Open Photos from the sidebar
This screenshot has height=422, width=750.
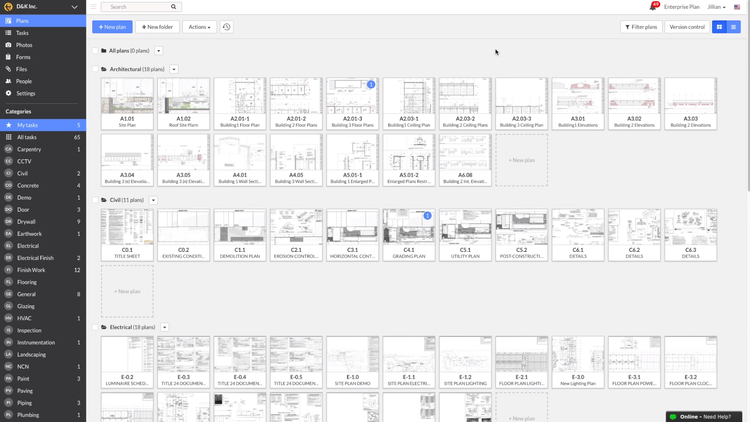pyautogui.click(x=24, y=45)
